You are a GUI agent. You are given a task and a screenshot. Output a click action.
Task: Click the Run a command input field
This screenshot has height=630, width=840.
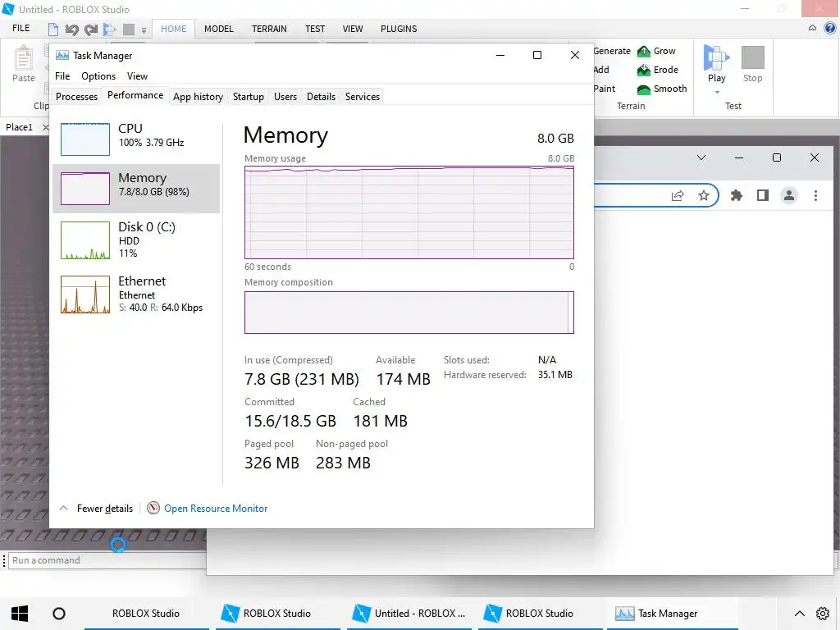pos(107,560)
